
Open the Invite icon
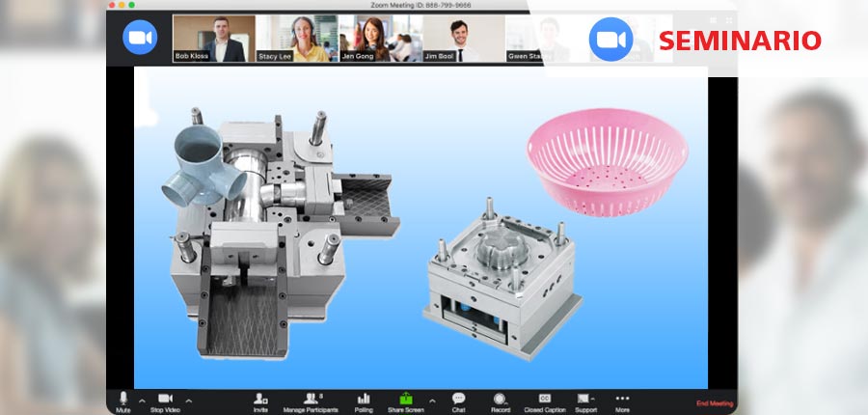pos(260,399)
